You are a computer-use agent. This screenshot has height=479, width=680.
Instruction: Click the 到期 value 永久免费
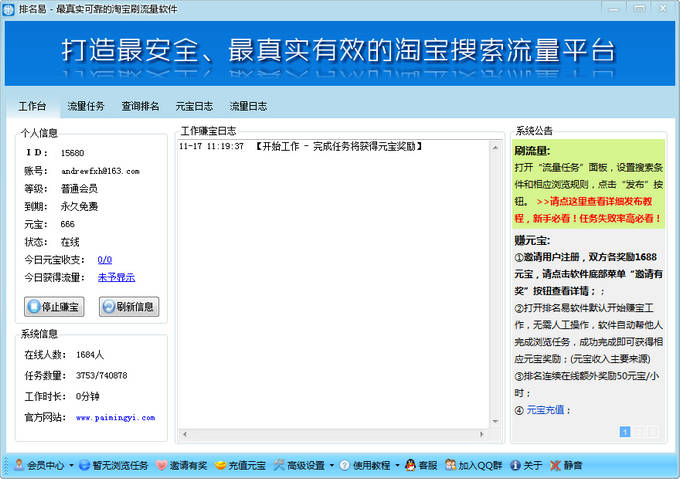point(79,206)
